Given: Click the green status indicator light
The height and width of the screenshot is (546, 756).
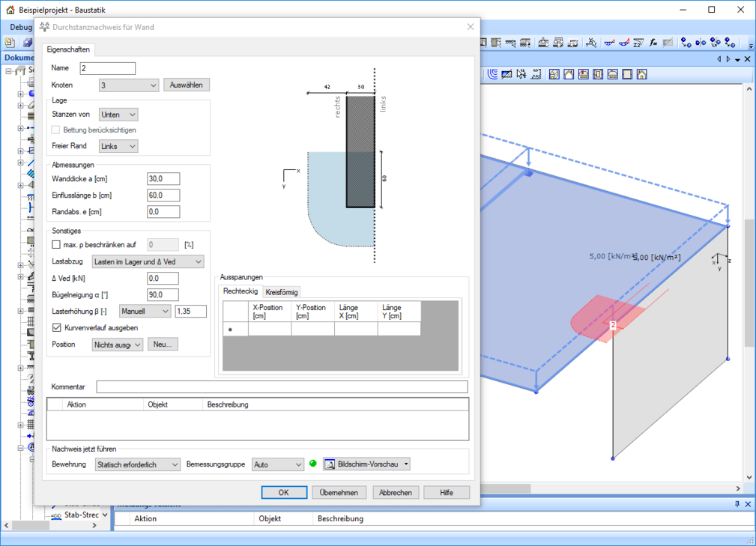Looking at the screenshot, I should pyautogui.click(x=313, y=464).
